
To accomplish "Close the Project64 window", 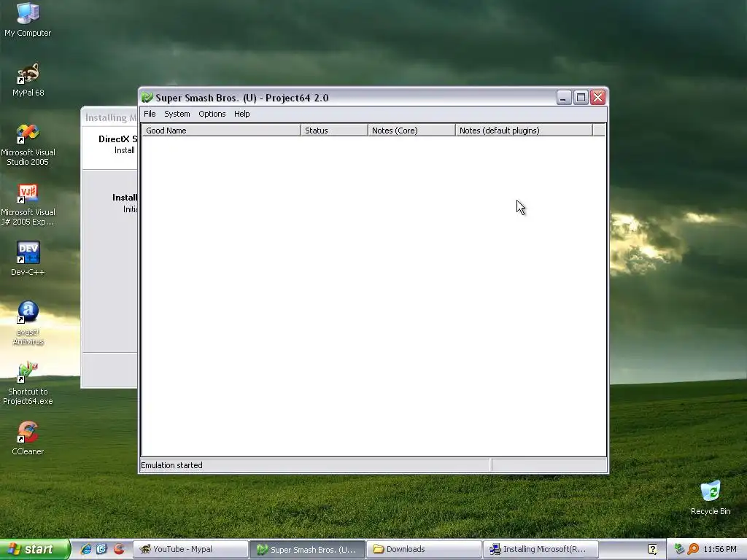I will pyautogui.click(x=597, y=98).
